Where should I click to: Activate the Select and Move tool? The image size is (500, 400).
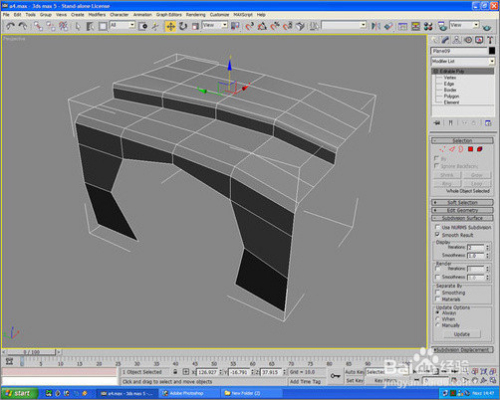click(170, 26)
